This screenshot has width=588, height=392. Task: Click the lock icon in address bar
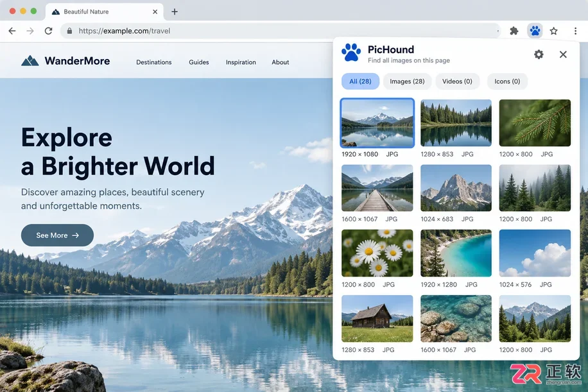tap(69, 31)
